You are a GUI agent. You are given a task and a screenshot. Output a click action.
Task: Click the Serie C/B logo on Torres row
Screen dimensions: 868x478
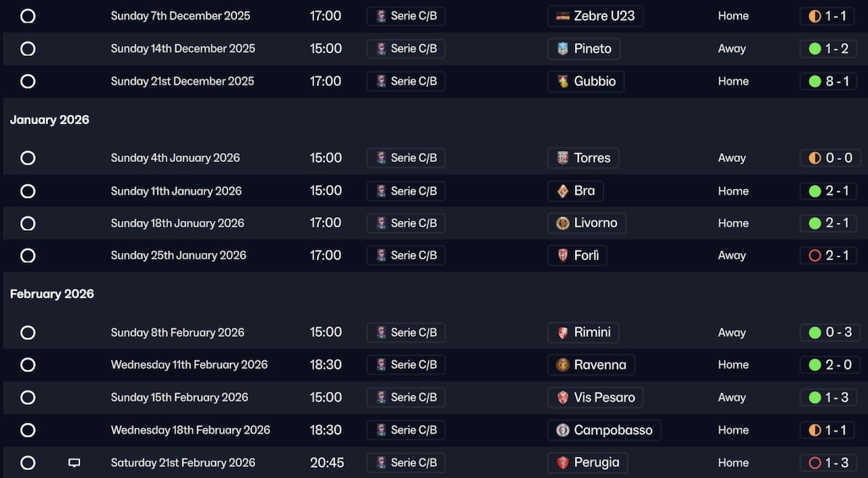point(382,158)
